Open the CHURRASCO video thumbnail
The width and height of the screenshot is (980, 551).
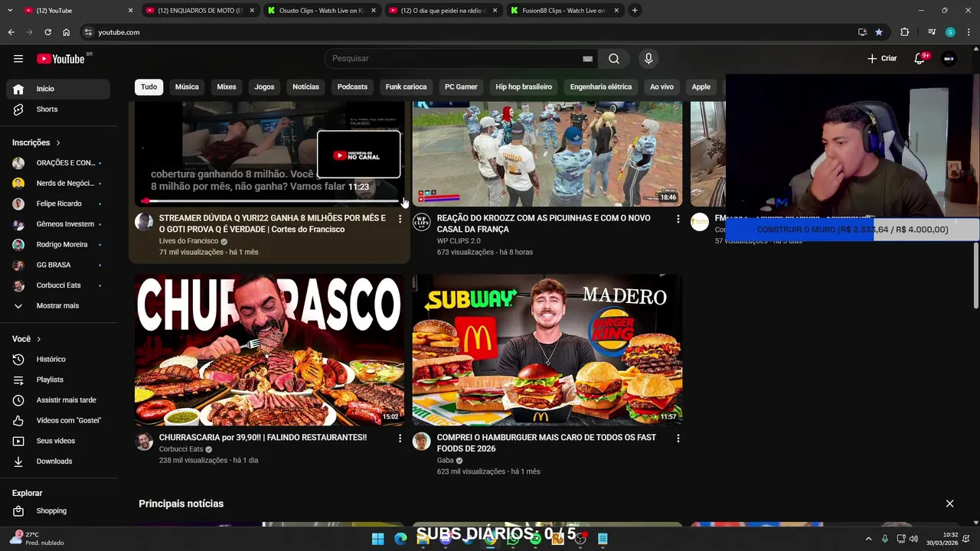pos(269,350)
